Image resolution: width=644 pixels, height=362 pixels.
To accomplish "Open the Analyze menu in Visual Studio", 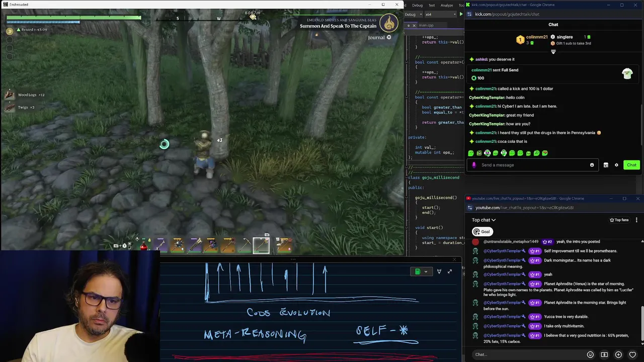I will click(x=446, y=5).
